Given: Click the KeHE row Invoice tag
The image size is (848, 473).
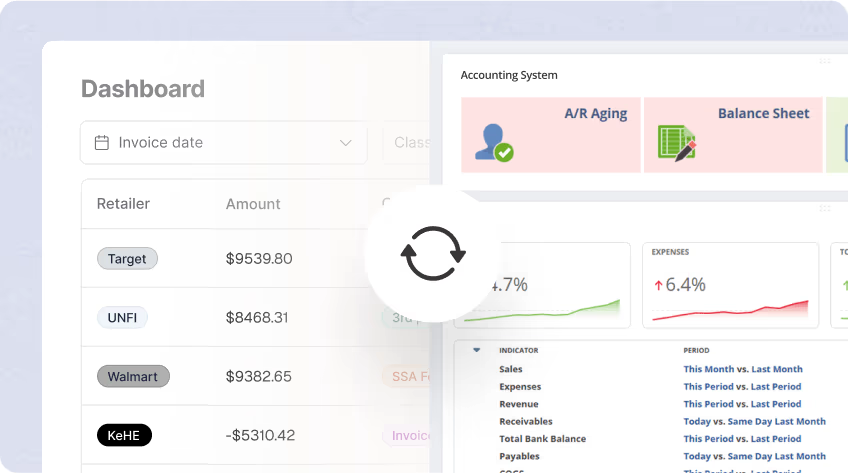Looking at the screenshot, I should [x=407, y=435].
